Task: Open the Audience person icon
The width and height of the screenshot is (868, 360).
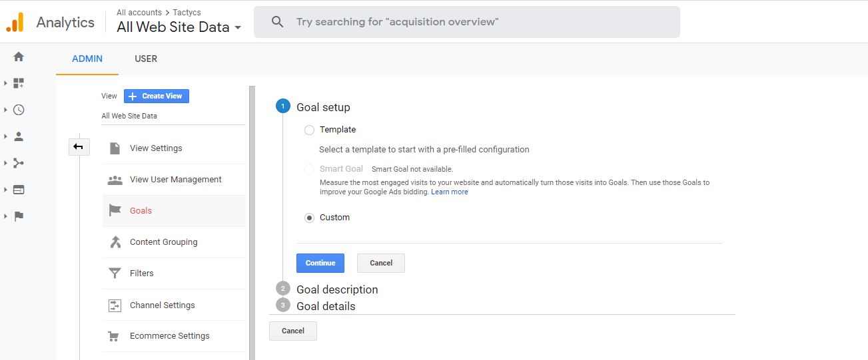Action: click(x=19, y=136)
